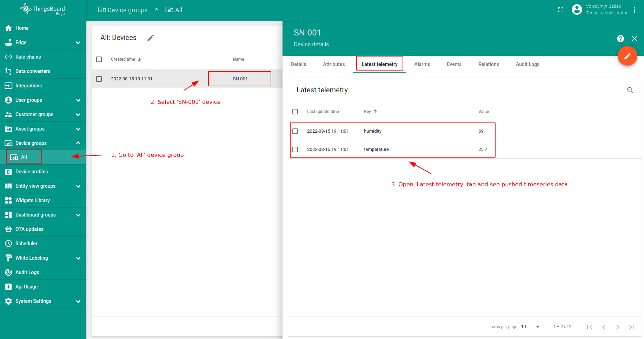Toggle fullscreen mode icon in header

pyautogui.click(x=561, y=10)
